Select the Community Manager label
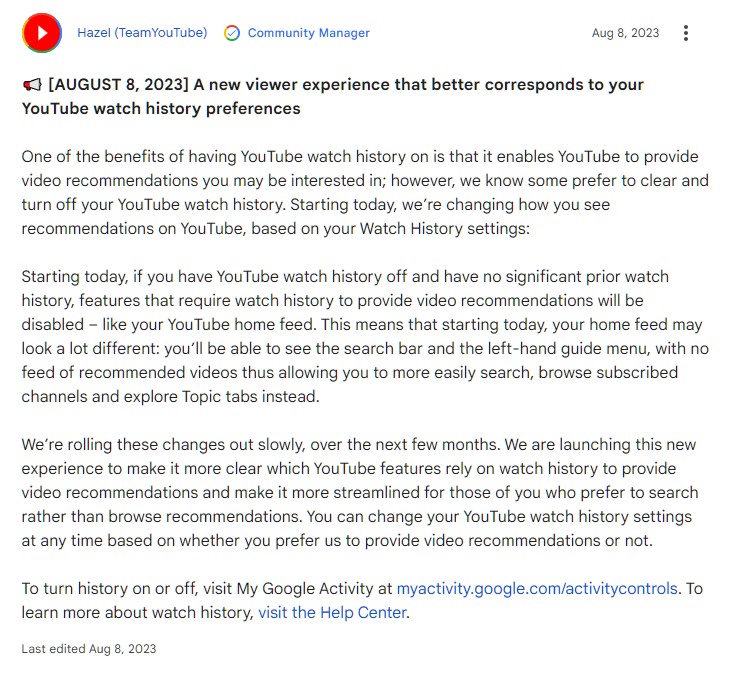The height and width of the screenshot is (674, 739). click(308, 33)
